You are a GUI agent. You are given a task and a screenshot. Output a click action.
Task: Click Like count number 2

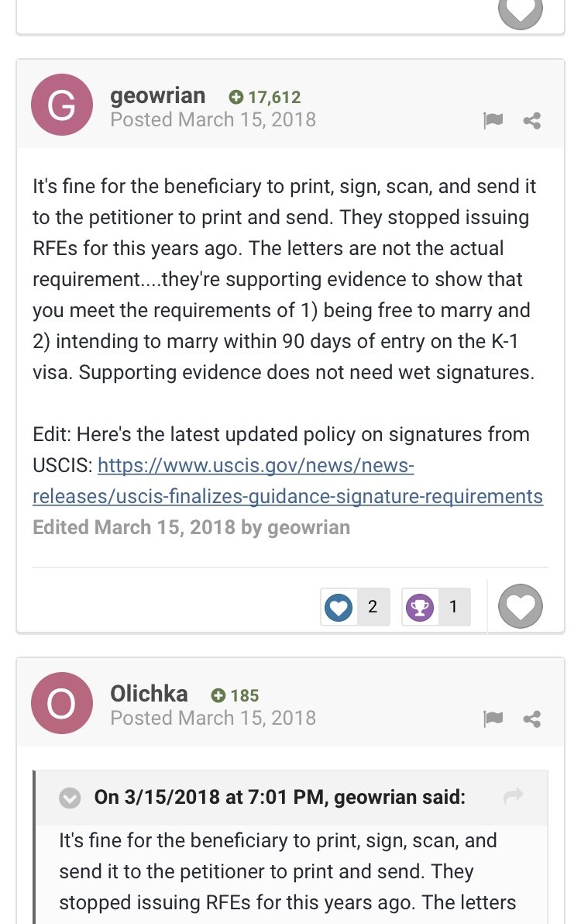tap(373, 607)
